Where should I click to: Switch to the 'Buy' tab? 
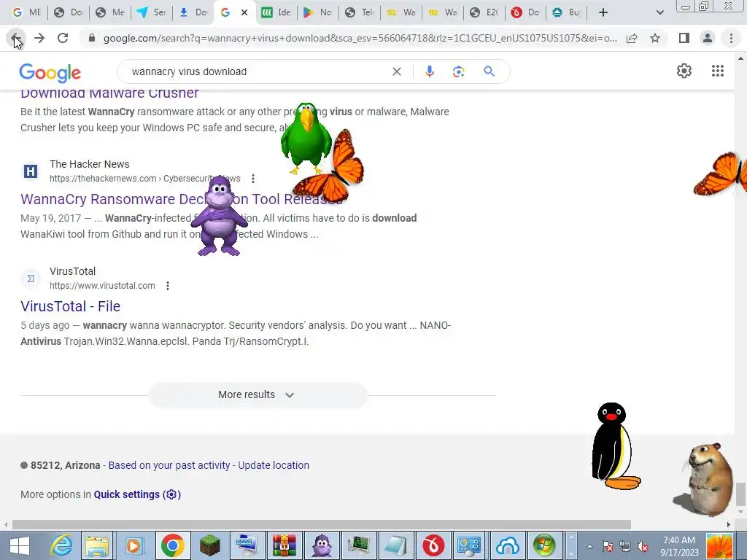point(566,12)
